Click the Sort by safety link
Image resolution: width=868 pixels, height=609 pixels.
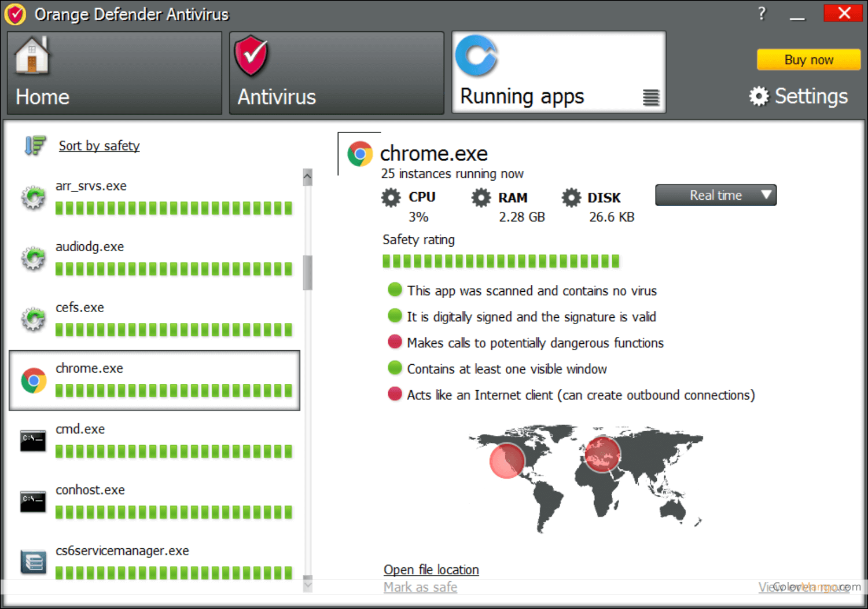[x=99, y=146]
